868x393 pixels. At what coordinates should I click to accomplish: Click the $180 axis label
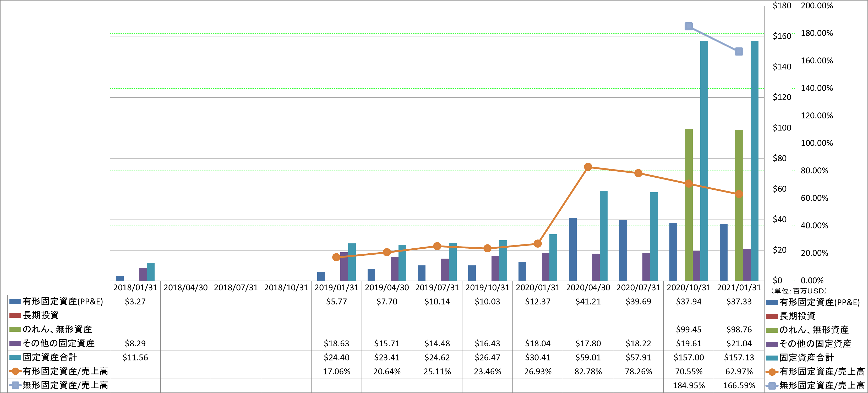(x=782, y=6)
